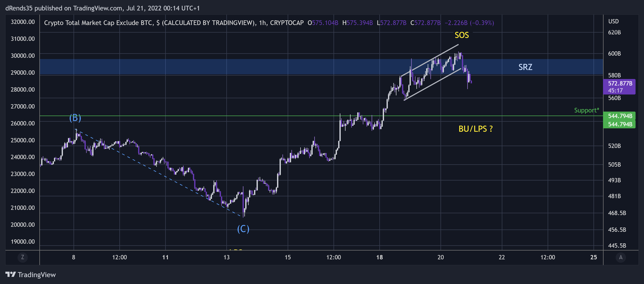Click the upper green 544.794B price tag
The image size is (644, 284).
[619, 116]
